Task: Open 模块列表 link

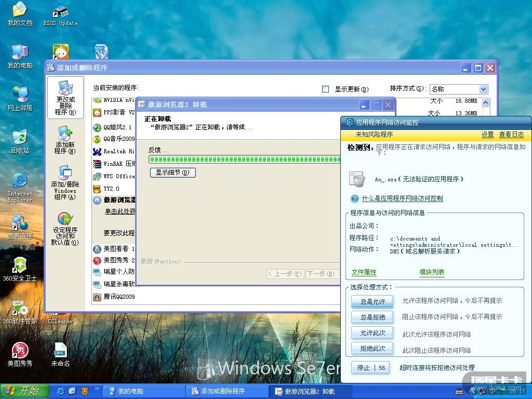Action: pyautogui.click(x=432, y=272)
